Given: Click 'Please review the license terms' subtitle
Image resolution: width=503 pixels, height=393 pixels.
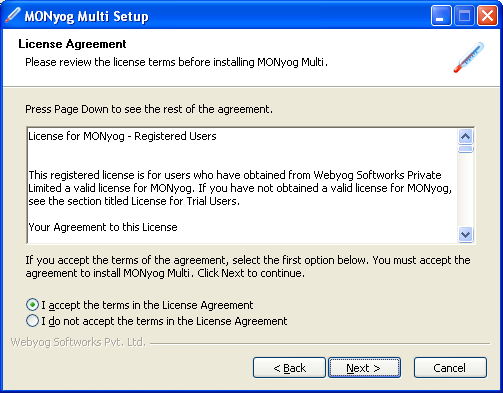Looking at the screenshot, I should click(176, 62).
